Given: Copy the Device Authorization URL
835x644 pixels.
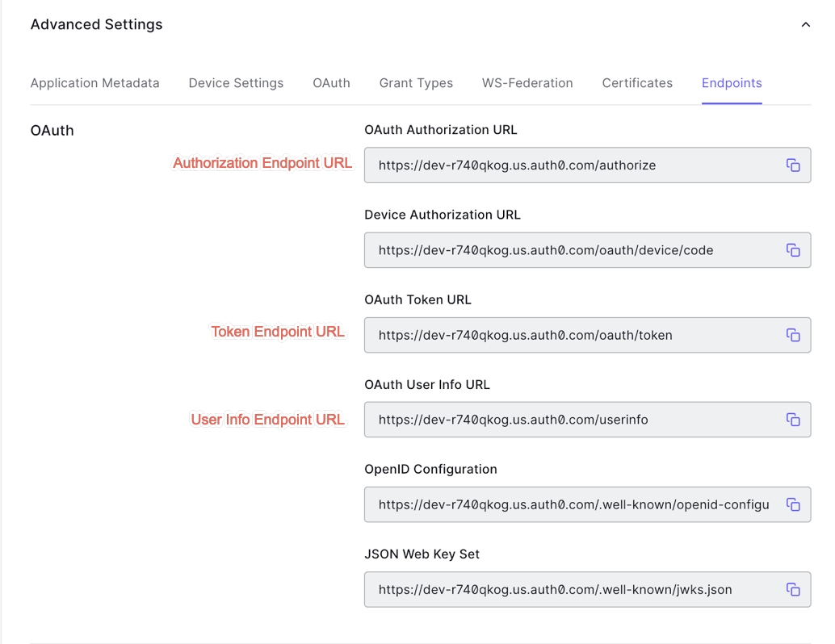Looking at the screenshot, I should pyautogui.click(x=793, y=250).
